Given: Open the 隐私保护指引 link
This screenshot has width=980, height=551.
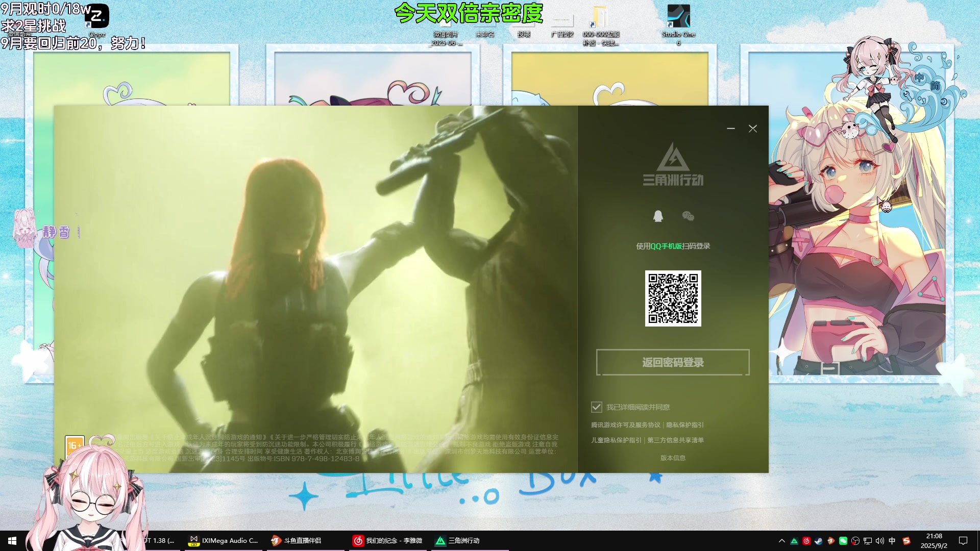Looking at the screenshot, I should (x=684, y=424).
